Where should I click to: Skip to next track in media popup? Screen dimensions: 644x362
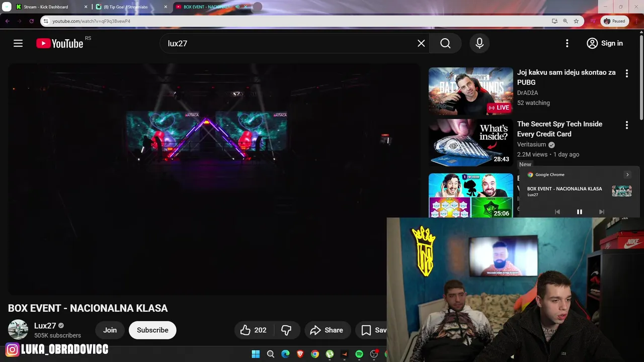(601, 212)
